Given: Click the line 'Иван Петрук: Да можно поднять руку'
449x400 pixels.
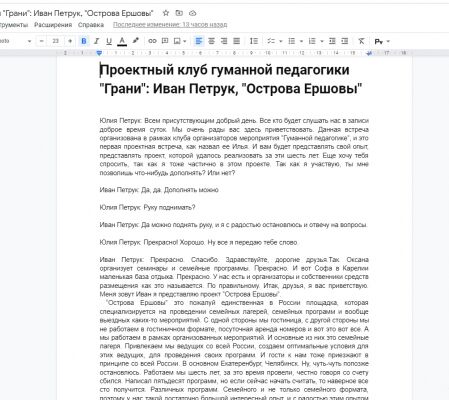Looking at the screenshot, I should 233,225.
